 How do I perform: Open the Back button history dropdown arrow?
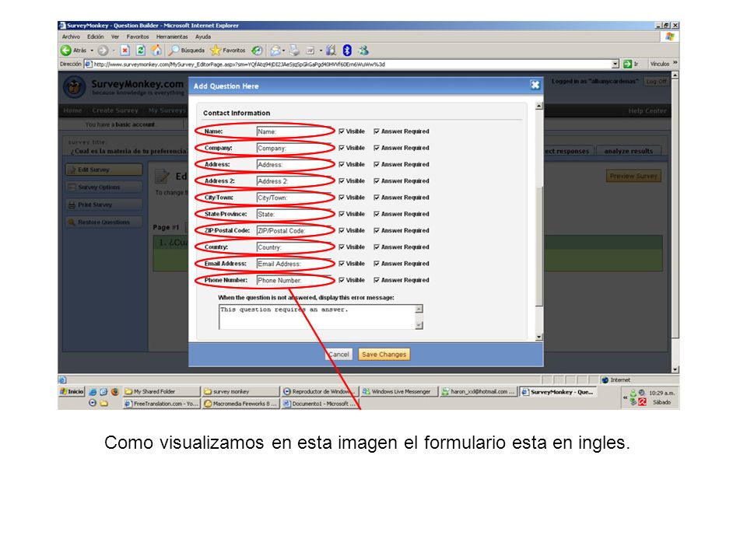click(x=92, y=51)
